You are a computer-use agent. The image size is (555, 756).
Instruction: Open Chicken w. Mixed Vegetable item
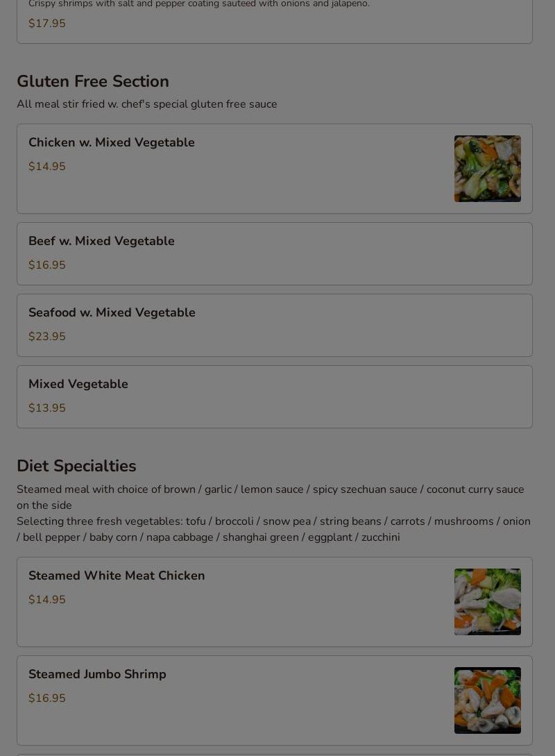click(111, 142)
